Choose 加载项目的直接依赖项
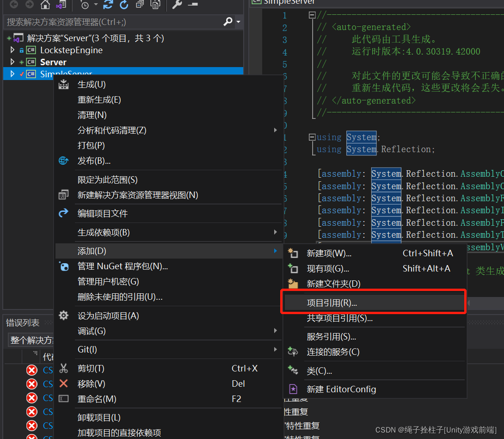 119,433
